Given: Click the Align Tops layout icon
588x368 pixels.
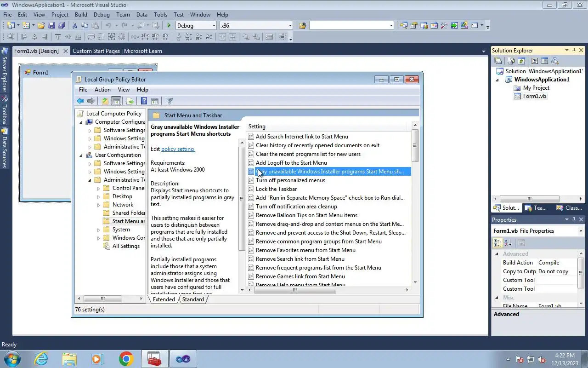Looking at the screenshot, I should point(58,37).
